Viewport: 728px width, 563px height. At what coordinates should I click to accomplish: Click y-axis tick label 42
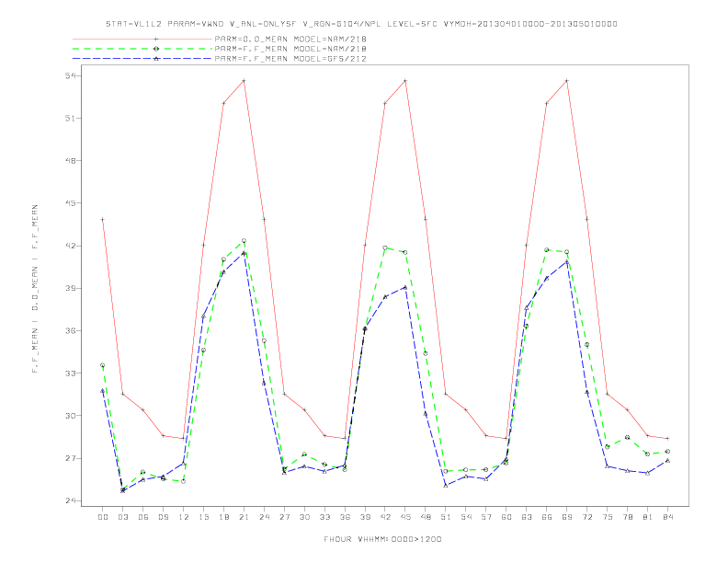tap(70, 246)
